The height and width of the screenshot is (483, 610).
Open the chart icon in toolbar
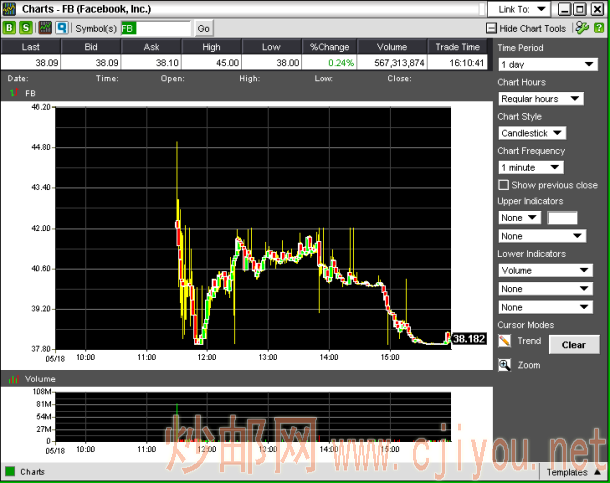pos(46,28)
